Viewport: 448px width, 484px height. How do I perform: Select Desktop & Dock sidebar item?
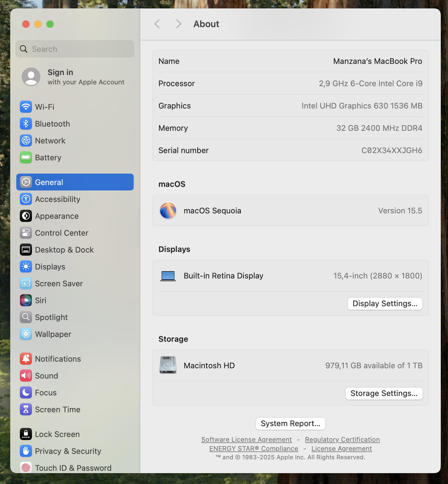tap(64, 250)
